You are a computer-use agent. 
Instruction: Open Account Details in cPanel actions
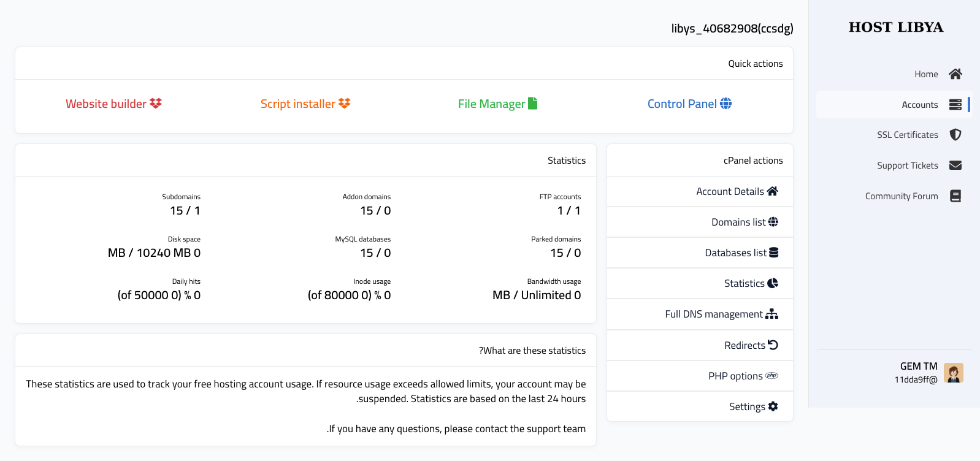730,192
